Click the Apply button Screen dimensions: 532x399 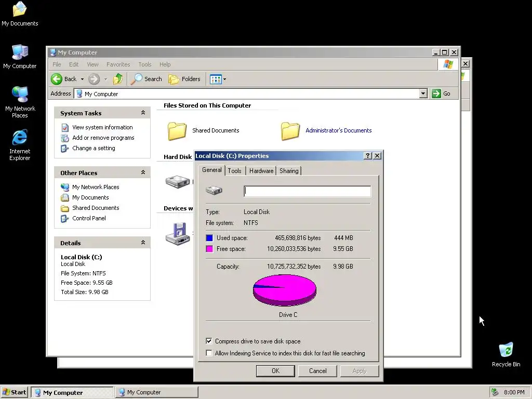pos(360,371)
